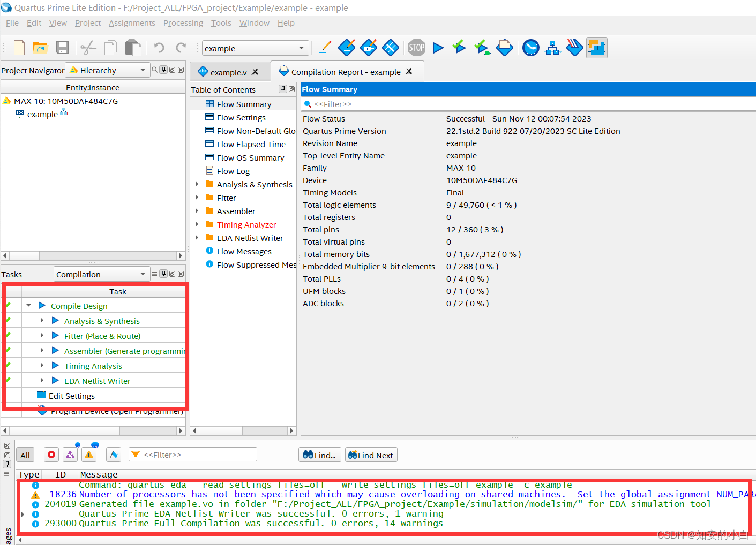Viewport: 756px width, 545px height.
Task: Open the Programmer toolbar icon
Action: [x=574, y=48]
